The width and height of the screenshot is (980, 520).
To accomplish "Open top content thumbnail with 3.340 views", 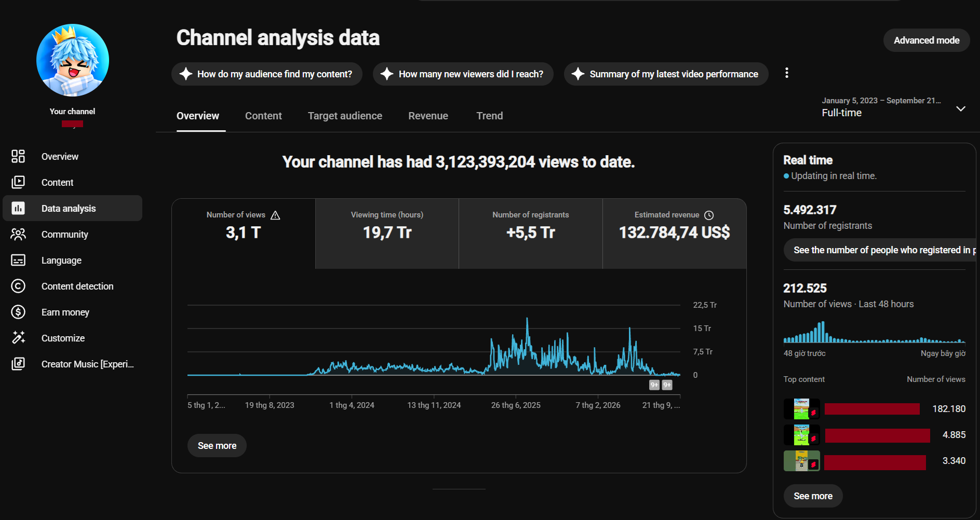I will click(802, 461).
